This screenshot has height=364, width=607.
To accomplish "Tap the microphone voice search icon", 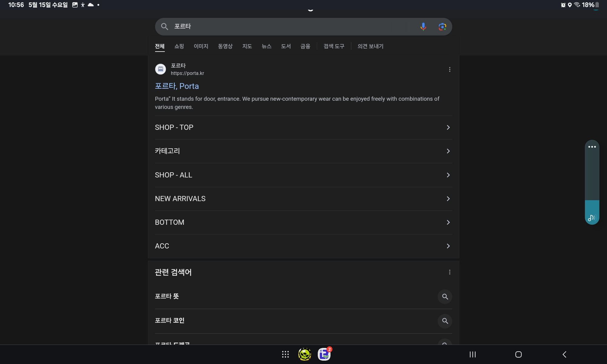I will (x=423, y=27).
